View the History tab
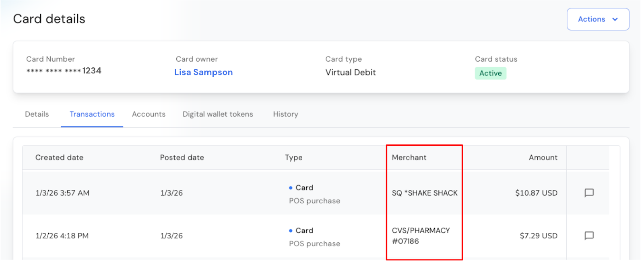The image size is (644, 262). tap(285, 114)
